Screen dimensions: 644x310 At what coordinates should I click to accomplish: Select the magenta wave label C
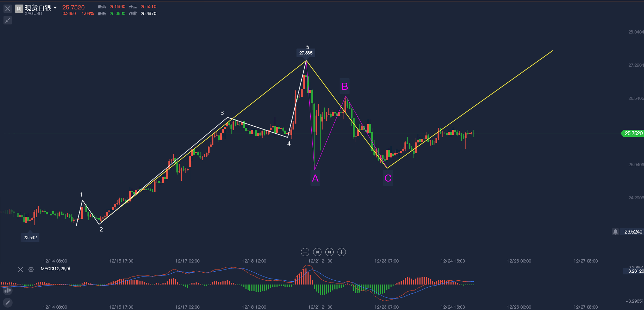(388, 178)
